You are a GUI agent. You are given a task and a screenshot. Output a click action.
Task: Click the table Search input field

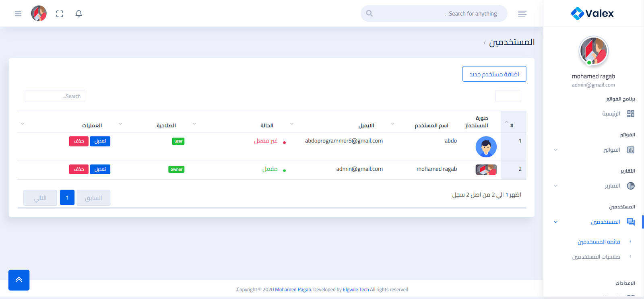coord(55,96)
